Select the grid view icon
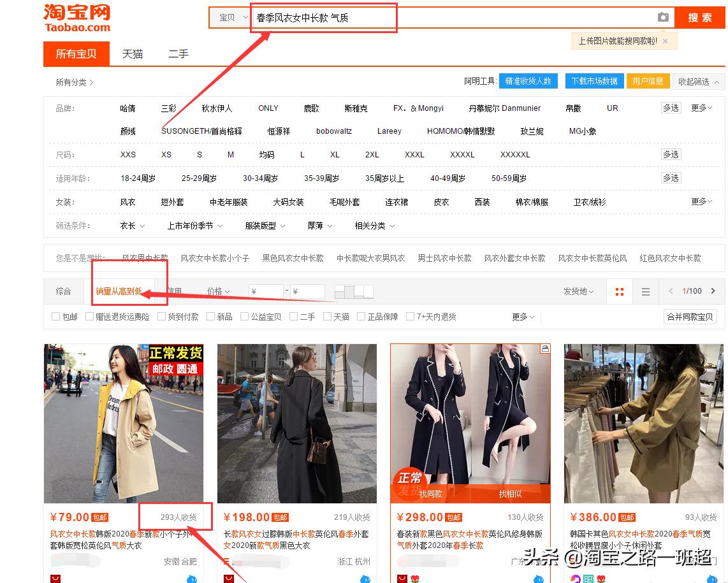Screen dimensions: 728x583 (x=619, y=291)
